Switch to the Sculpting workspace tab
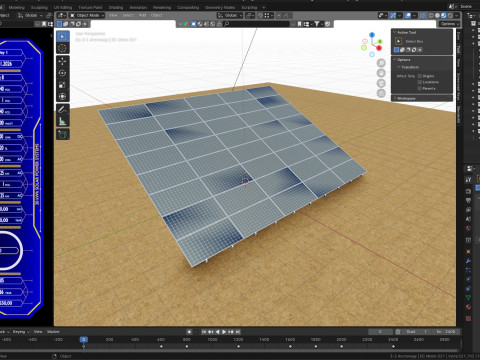Image resolution: width=480 pixels, height=360 pixels. pyautogui.click(x=39, y=7)
